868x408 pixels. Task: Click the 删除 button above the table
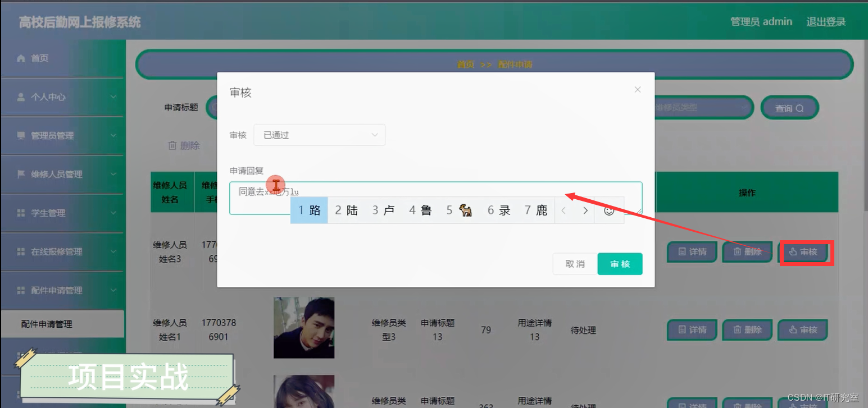[184, 146]
